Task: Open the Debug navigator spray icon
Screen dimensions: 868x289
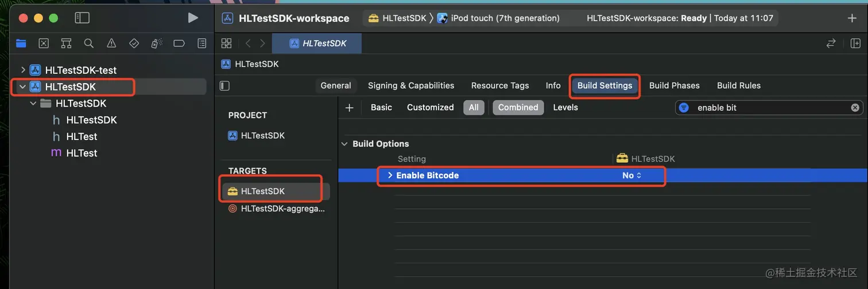Action: point(156,43)
